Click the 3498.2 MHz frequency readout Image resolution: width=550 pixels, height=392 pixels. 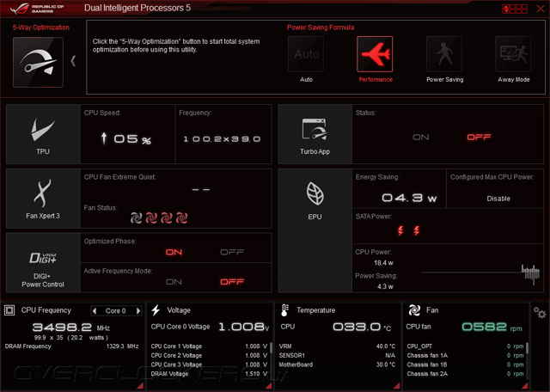coord(70,328)
